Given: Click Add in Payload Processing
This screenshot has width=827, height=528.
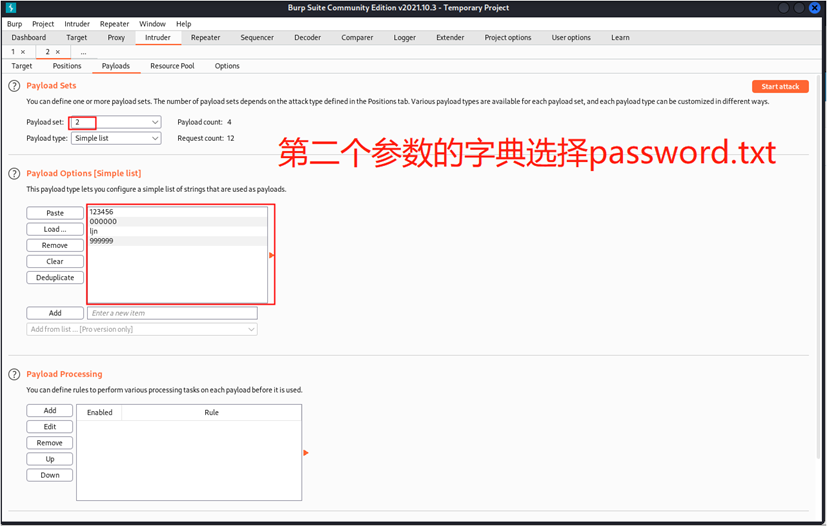Looking at the screenshot, I should click(x=50, y=411).
